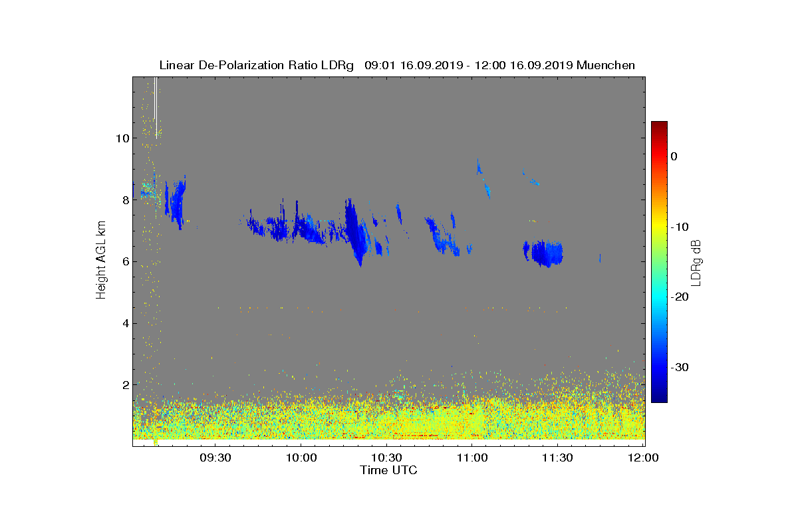This screenshot has height=532, width=798.
Task: Click the colorbar label '0'
Action: click(x=674, y=156)
